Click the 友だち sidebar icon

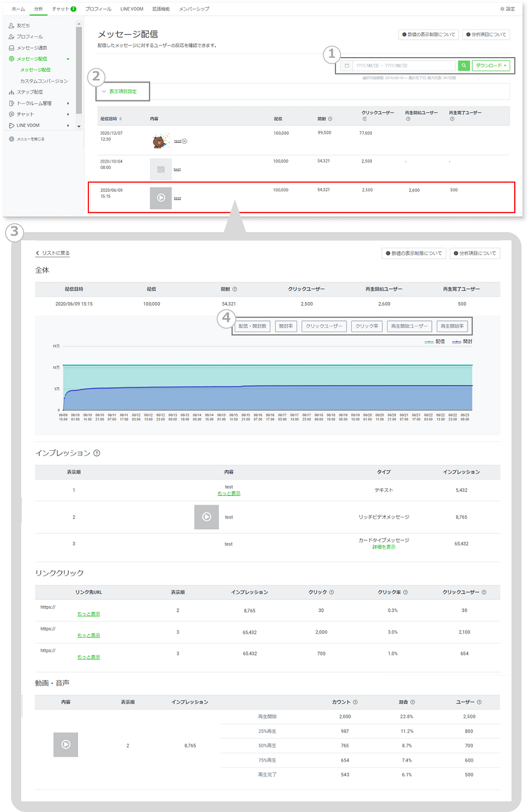(12, 25)
